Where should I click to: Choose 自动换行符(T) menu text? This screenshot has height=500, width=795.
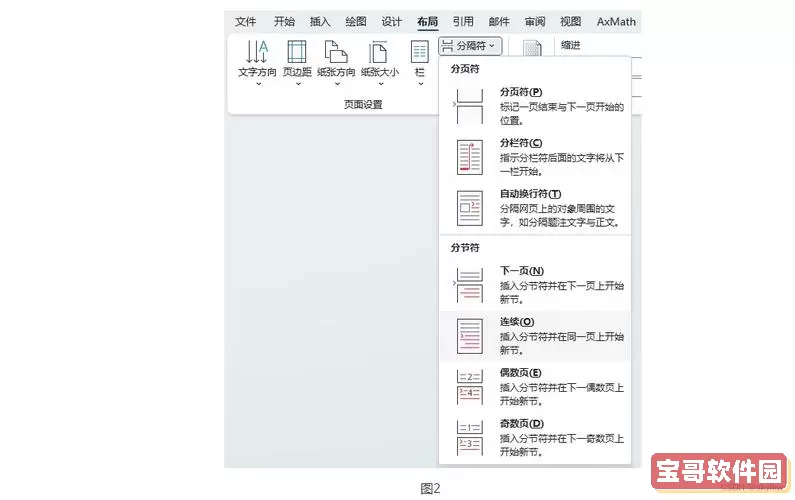530,194
